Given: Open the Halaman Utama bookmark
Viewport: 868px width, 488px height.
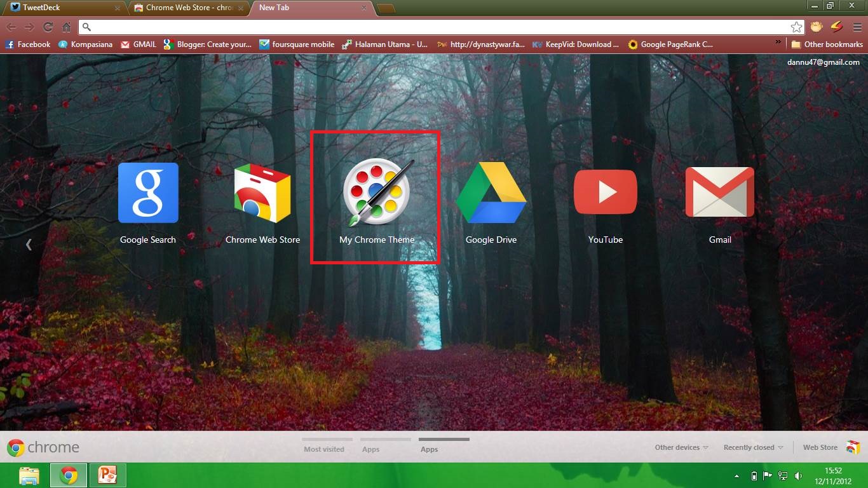Looking at the screenshot, I should tap(385, 44).
